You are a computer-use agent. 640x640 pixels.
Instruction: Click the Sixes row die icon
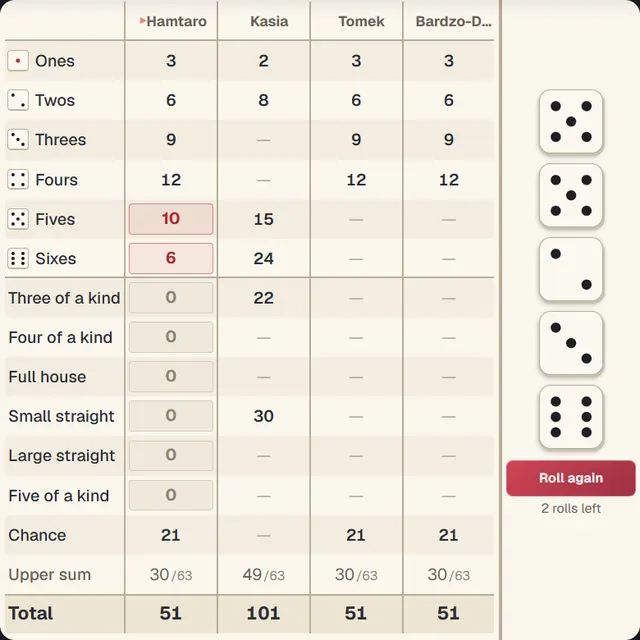coord(18,259)
